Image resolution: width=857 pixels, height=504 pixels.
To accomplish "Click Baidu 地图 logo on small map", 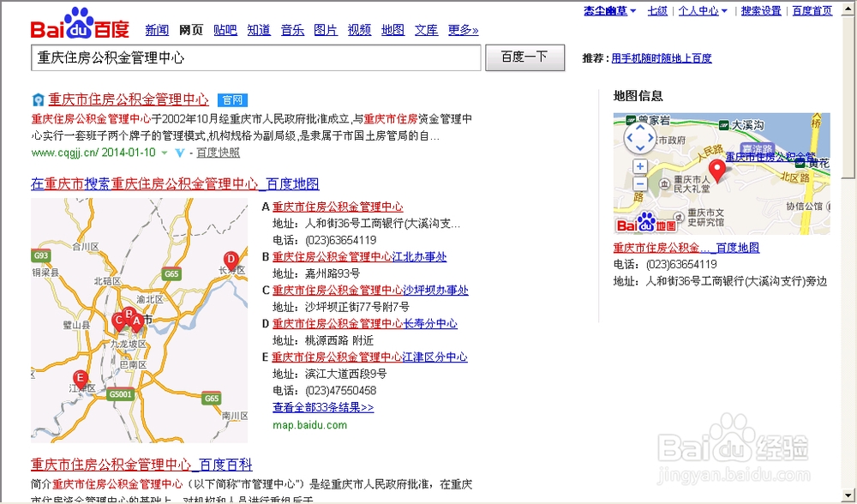I will pyautogui.click(x=646, y=223).
